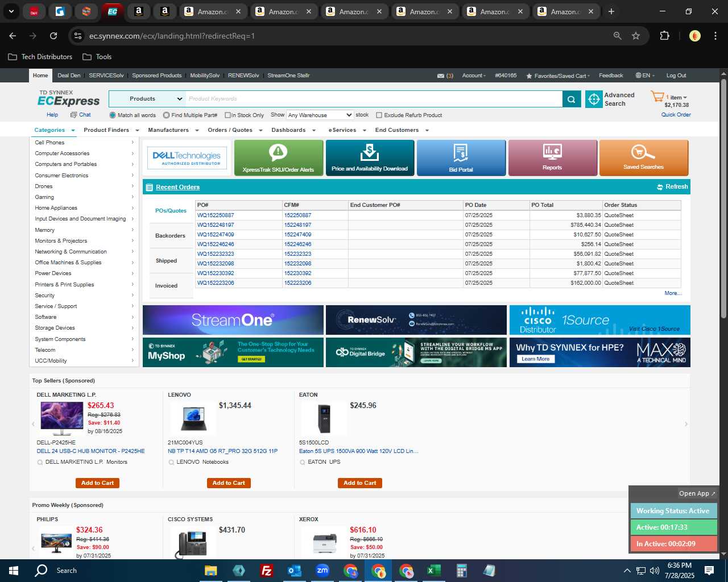Select Match all words radio button
Image resolution: width=728 pixels, height=582 pixels.
[113, 115]
